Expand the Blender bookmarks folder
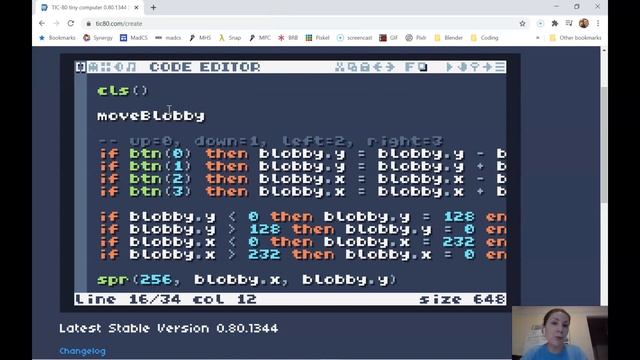The height and width of the screenshot is (360, 640). tap(448, 38)
